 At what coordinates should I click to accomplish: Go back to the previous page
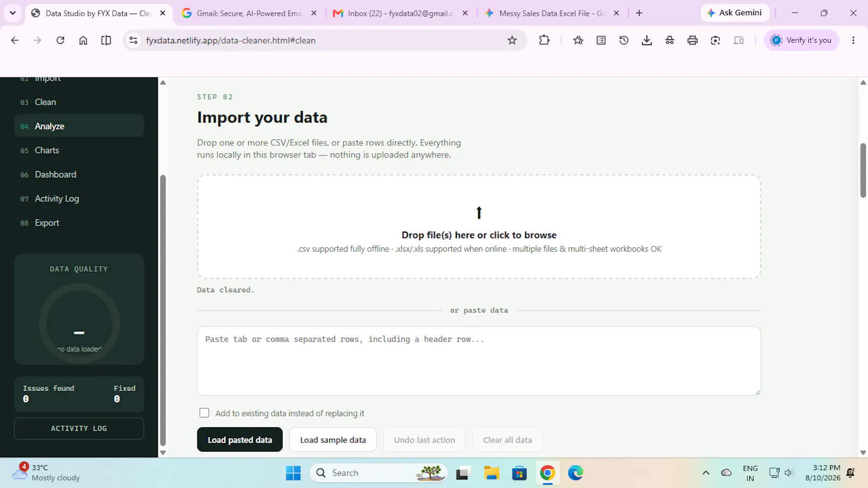point(15,40)
